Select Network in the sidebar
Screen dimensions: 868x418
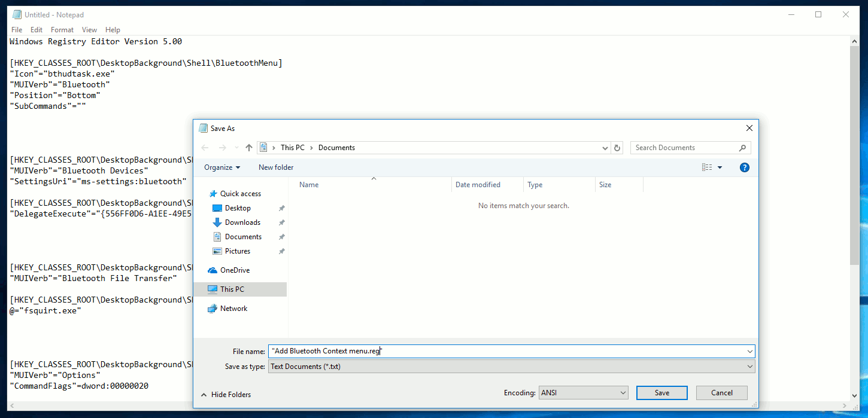pyautogui.click(x=233, y=309)
